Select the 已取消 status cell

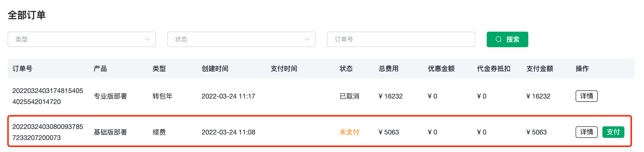point(349,96)
